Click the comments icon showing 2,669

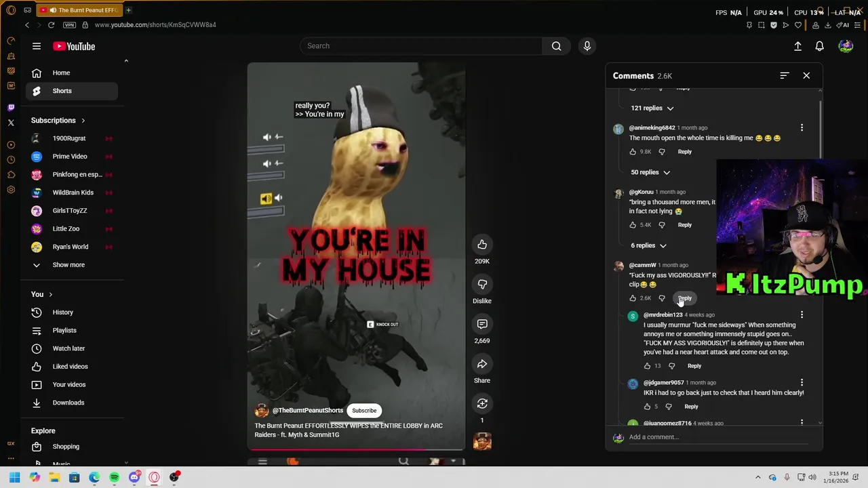(482, 324)
